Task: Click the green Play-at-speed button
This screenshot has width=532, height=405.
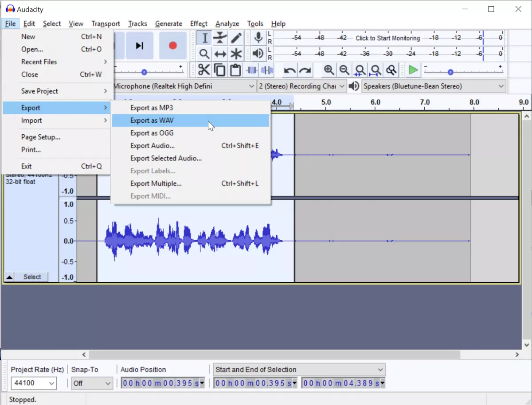Action: click(x=413, y=70)
